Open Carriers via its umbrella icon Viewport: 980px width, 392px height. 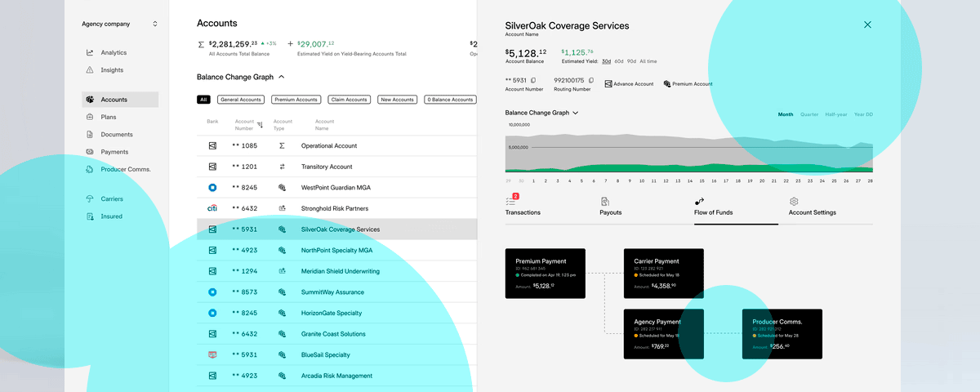click(90, 199)
